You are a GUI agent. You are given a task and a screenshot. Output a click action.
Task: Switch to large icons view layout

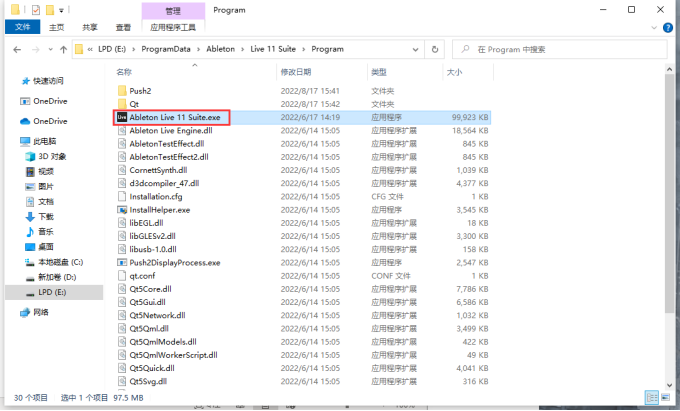click(x=665, y=397)
